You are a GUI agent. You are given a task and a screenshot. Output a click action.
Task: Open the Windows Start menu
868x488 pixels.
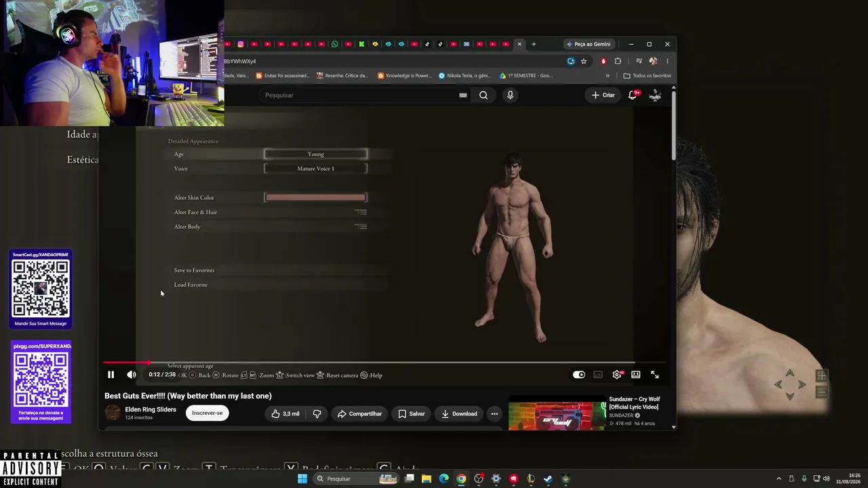(x=302, y=479)
